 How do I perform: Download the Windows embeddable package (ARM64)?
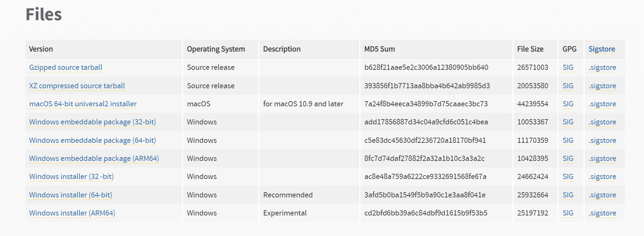[x=94, y=158]
